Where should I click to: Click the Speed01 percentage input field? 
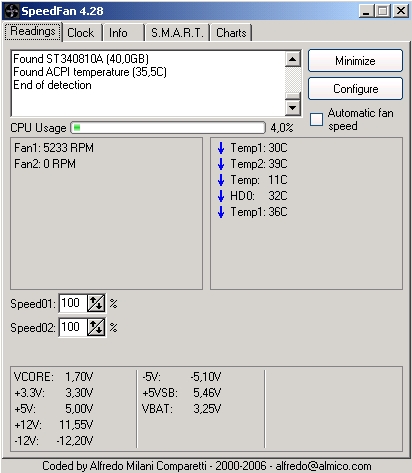click(73, 303)
